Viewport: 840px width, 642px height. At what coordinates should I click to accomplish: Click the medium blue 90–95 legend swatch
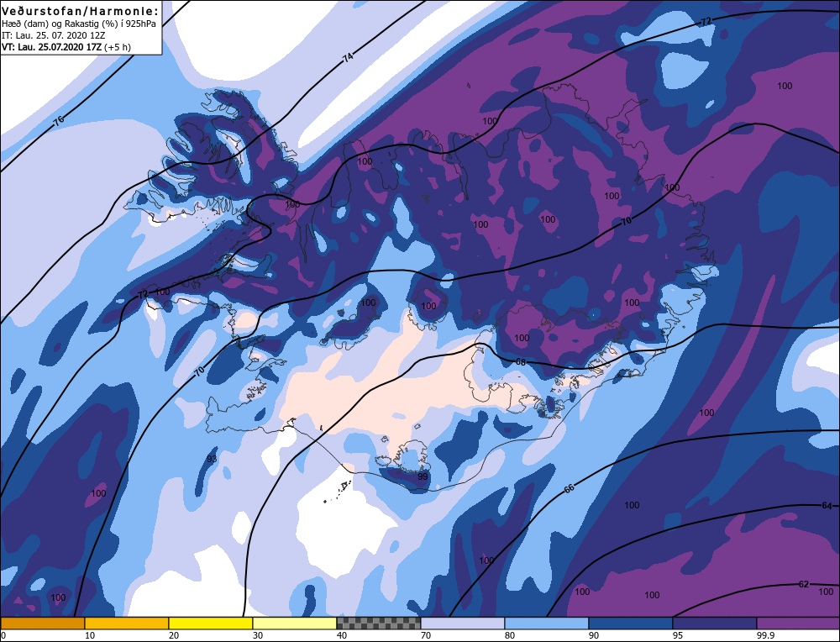click(x=630, y=624)
